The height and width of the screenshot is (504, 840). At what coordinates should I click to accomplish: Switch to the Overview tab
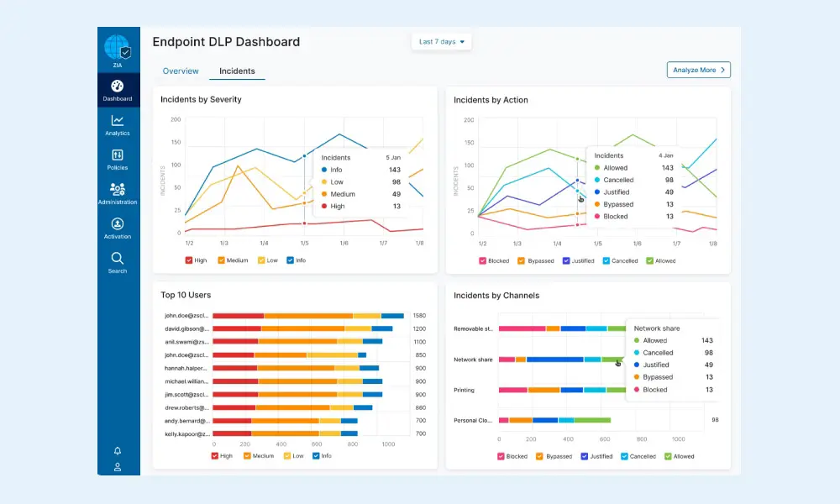(181, 71)
